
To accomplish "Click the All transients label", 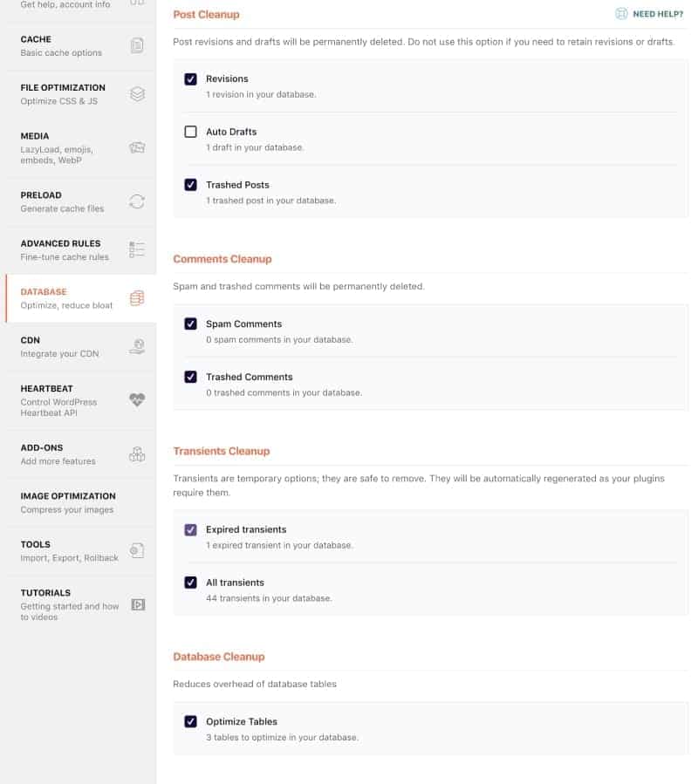I will point(235,583).
